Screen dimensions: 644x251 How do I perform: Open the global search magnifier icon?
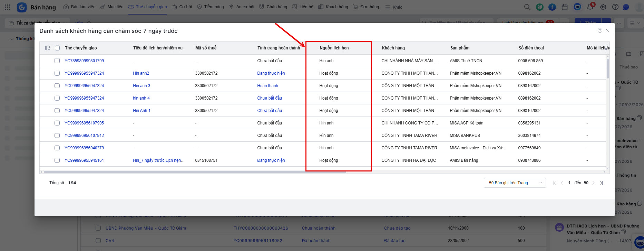click(x=527, y=7)
